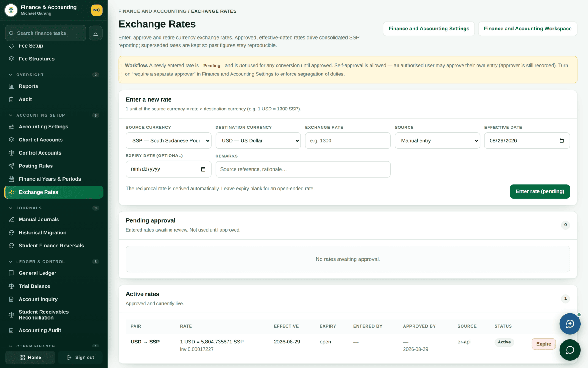Open the chat bubble floating button
The image size is (588, 368).
coord(570,350)
